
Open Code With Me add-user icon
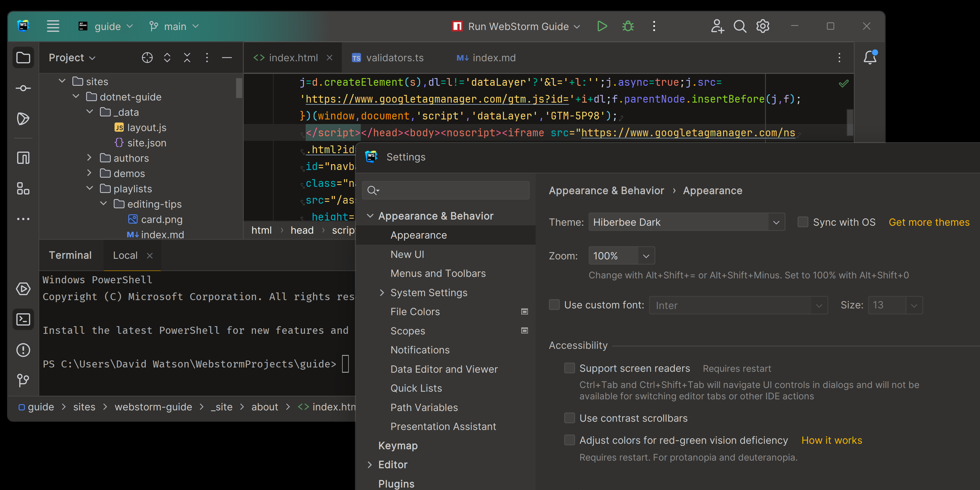click(717, 26)
